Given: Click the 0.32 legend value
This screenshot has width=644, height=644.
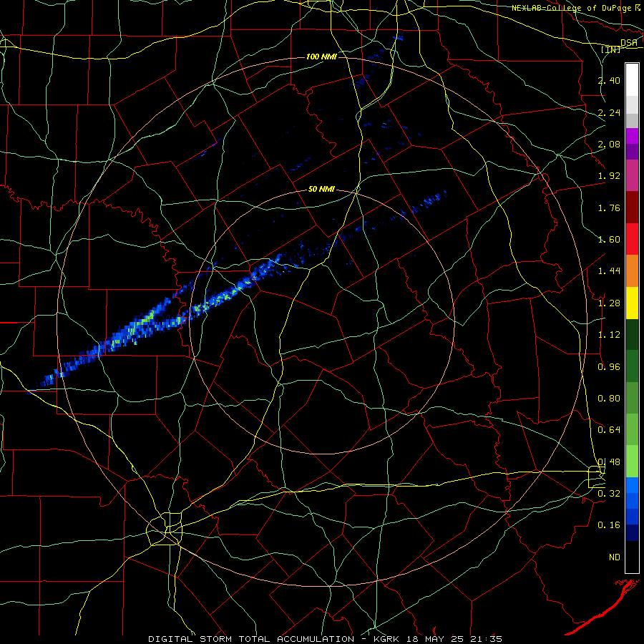Looking at the screenshot, I should pos(609,494).
